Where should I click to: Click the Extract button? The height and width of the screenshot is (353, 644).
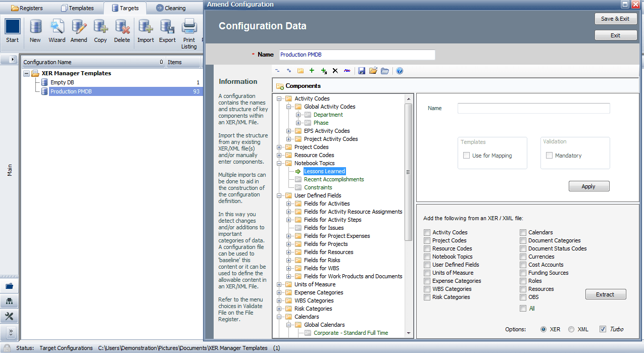click(605, 294)
